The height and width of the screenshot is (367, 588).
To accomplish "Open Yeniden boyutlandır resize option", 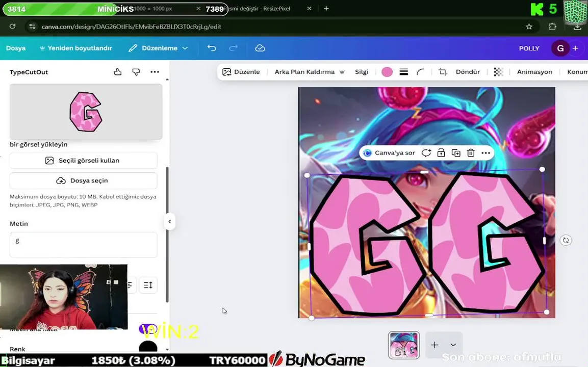I will pos(76,48).
